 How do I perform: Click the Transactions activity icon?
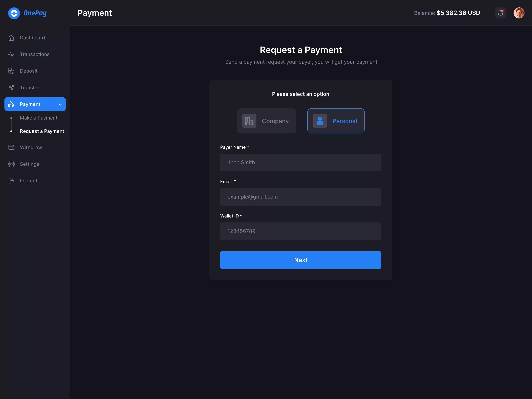click(x=11, y=54)
